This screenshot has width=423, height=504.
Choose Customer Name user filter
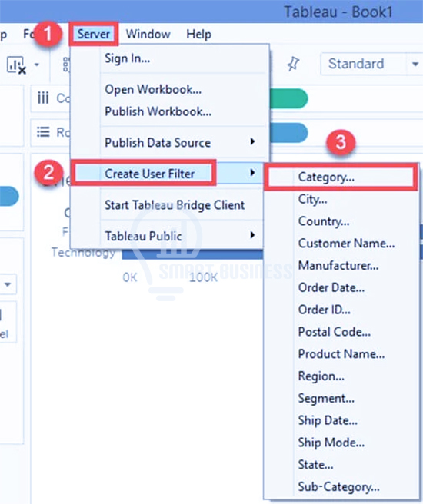click(341, 244)
